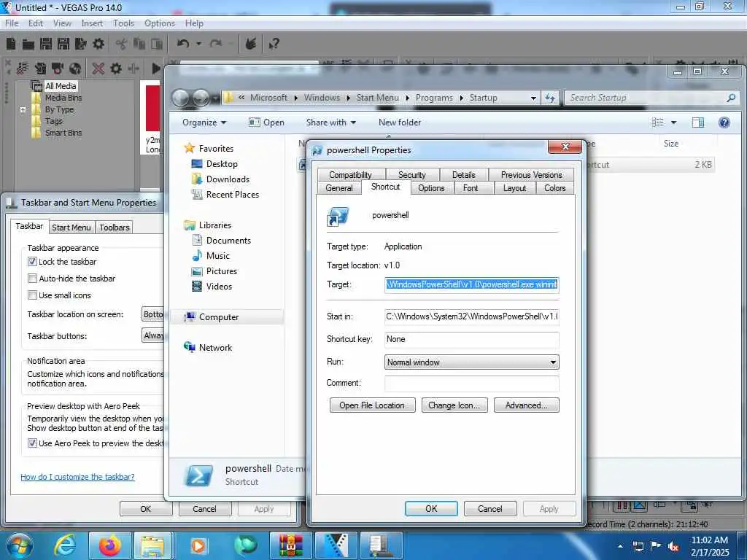Toggle Lock the taskbar checkbox
747x560 pixels.
[x=32, y=262]
